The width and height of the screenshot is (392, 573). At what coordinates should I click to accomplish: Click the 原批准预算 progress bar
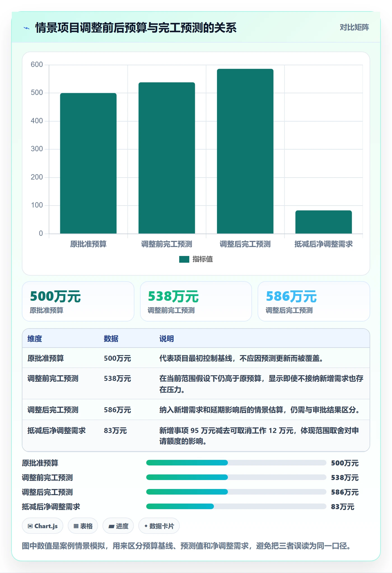coord(236,463)
